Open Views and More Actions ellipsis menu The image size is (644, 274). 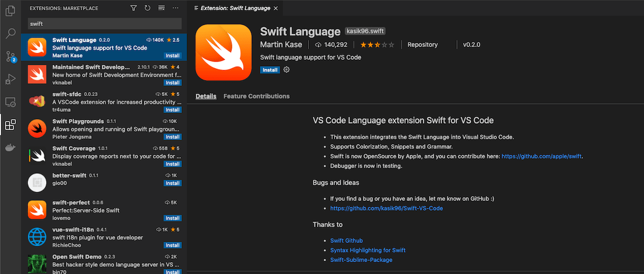(x=175, y=8)
